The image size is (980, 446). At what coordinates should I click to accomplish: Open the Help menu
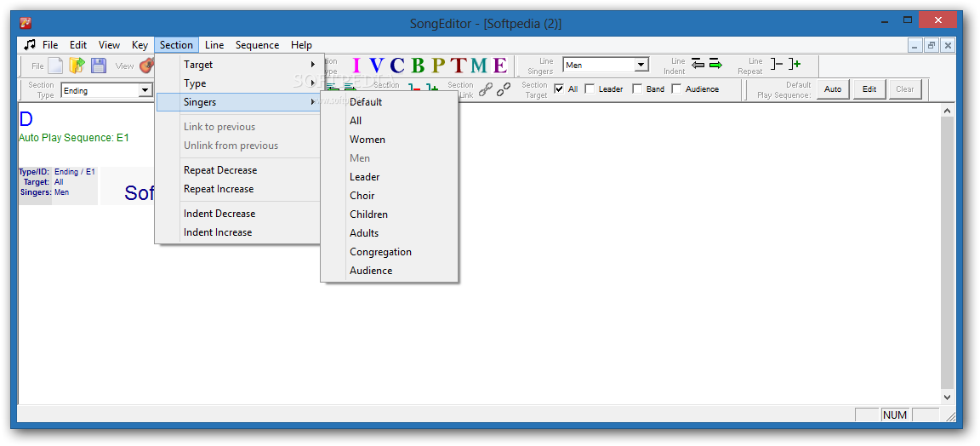coord(301,45)
